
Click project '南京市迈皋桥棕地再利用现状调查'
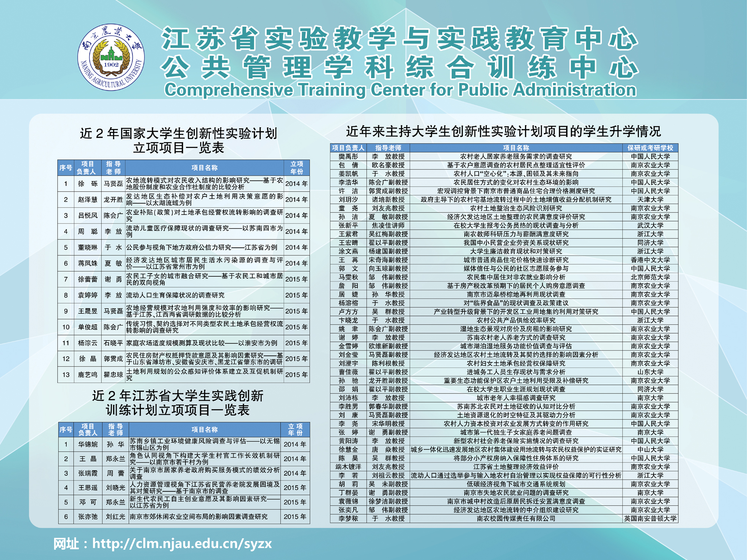pyautogui.click(x=516, y=294)
